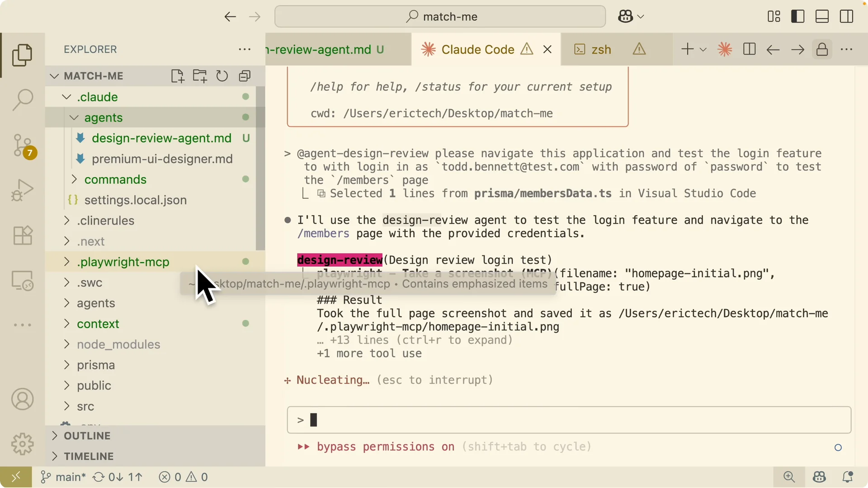The image size is (868, 488).
Task: Click the New File icon in MATCH-ME header
Action: pyautogui.click(x=178, y=76)
